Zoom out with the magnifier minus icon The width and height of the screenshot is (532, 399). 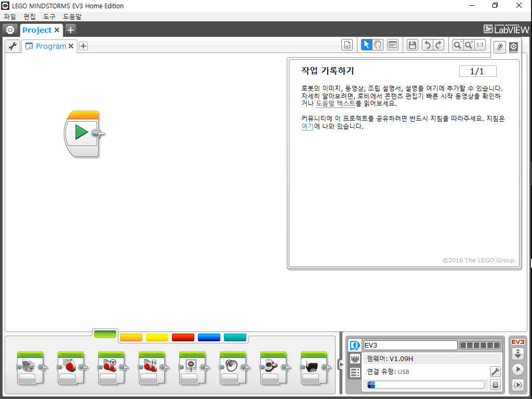pos(457,45)
